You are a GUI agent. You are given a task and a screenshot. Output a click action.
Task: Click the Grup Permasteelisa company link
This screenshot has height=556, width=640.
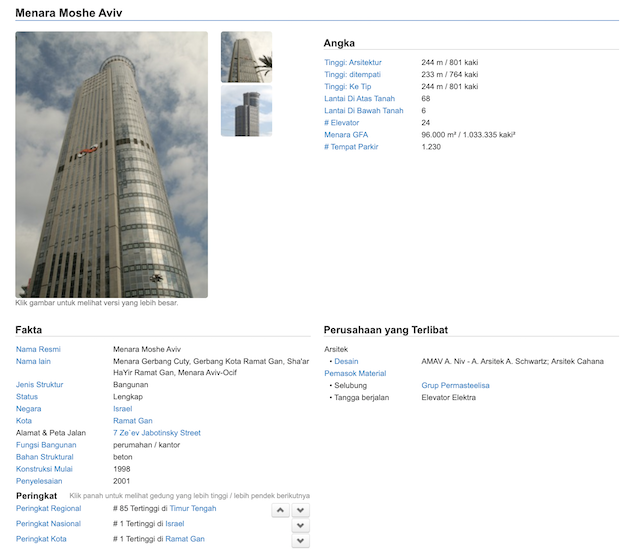(x=455, y=385)
